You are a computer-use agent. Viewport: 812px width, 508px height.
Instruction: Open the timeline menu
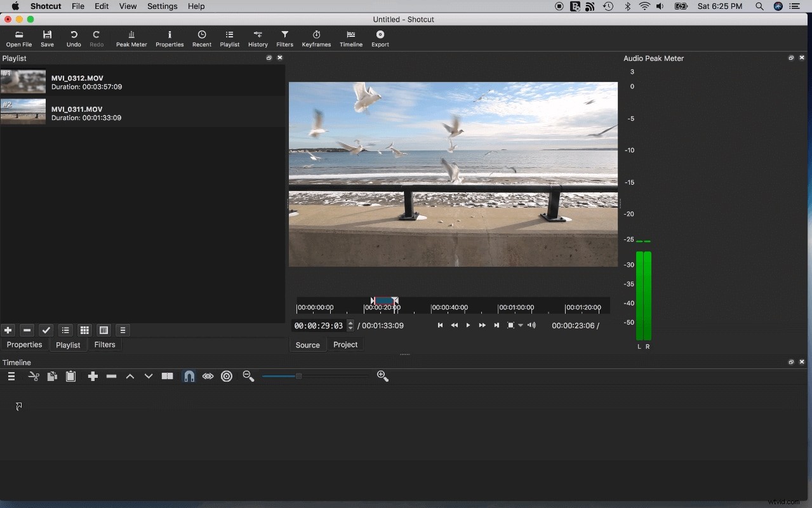tap(11, 376)
